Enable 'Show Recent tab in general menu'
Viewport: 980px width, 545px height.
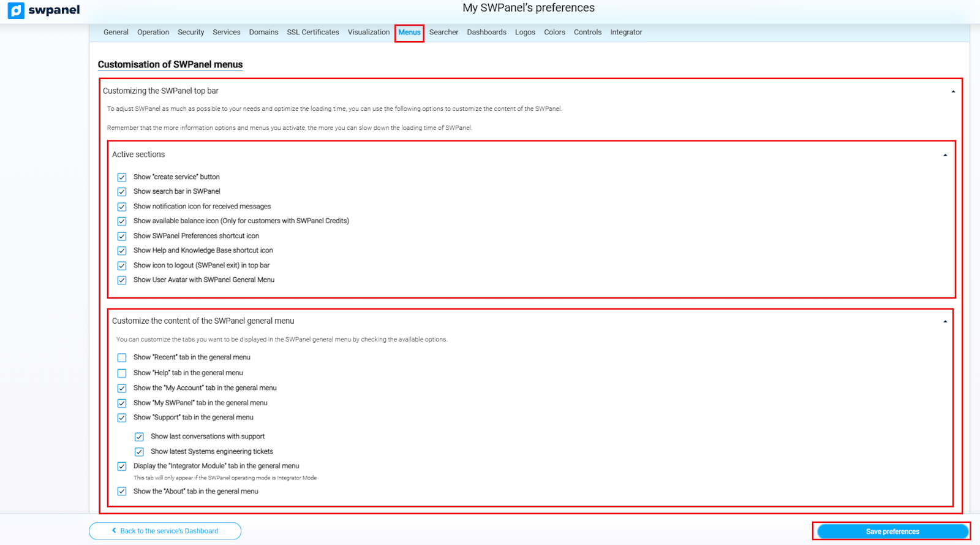pos(122,357)
